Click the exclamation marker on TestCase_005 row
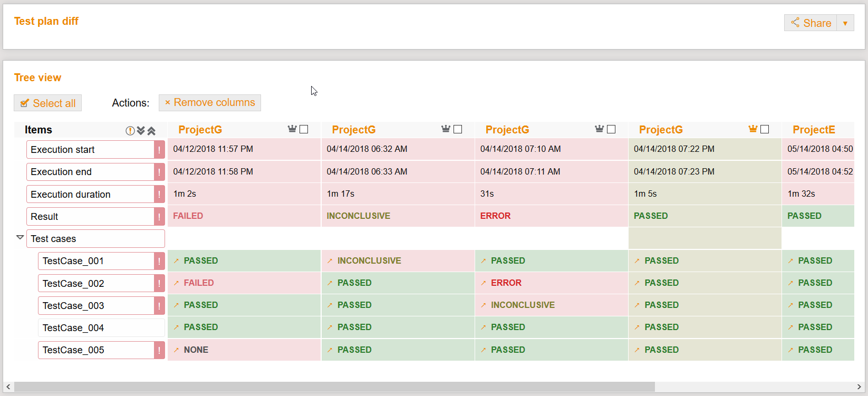The width and height of the screenshot is (868, 396). click(159, 350)
